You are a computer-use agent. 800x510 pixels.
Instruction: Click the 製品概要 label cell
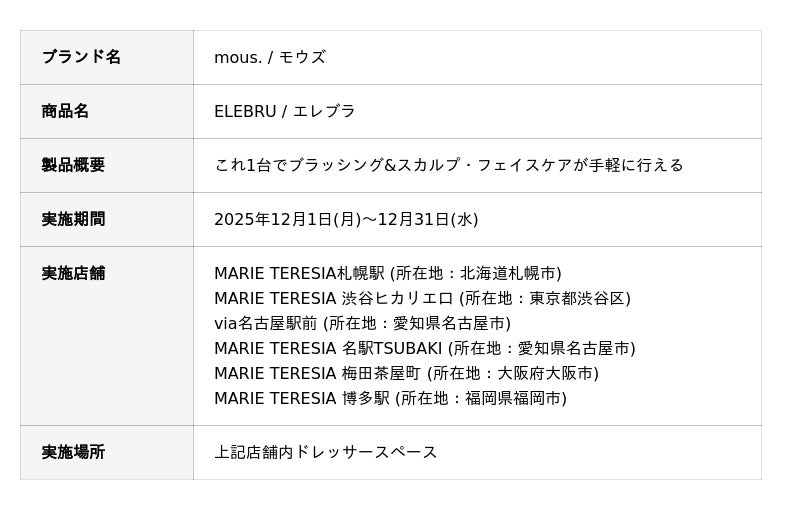pos(73,165)
